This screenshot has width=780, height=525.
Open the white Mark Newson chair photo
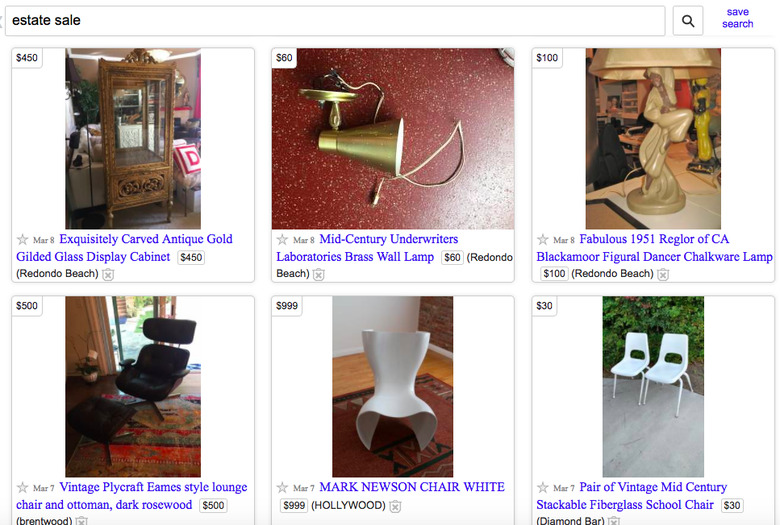(x=393, y=387)
